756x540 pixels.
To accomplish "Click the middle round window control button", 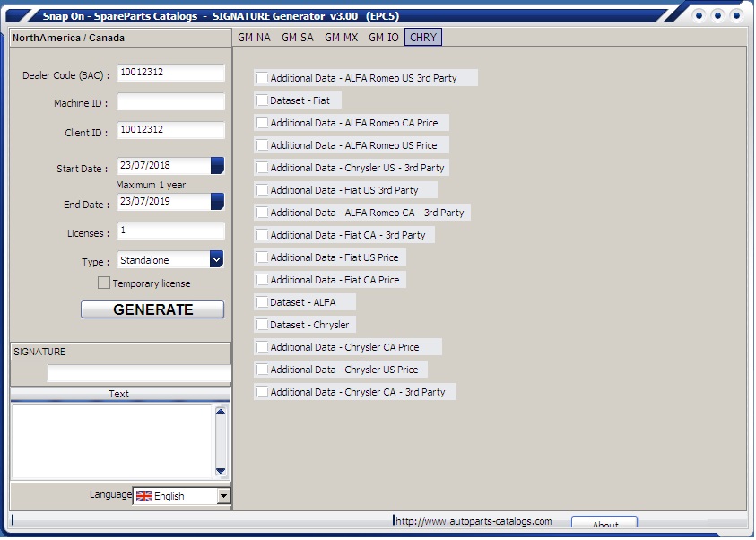I will (x=717, y=15).
